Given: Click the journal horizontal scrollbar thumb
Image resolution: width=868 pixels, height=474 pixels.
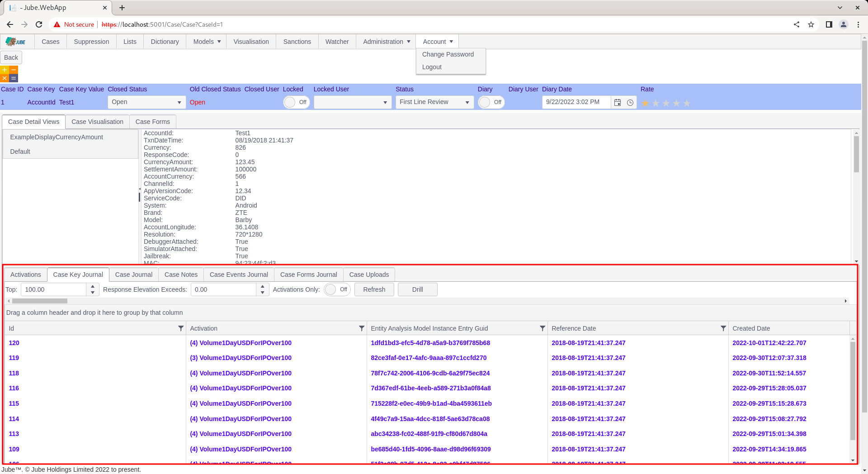Looking at the screenshot, I should coord(40,301).
